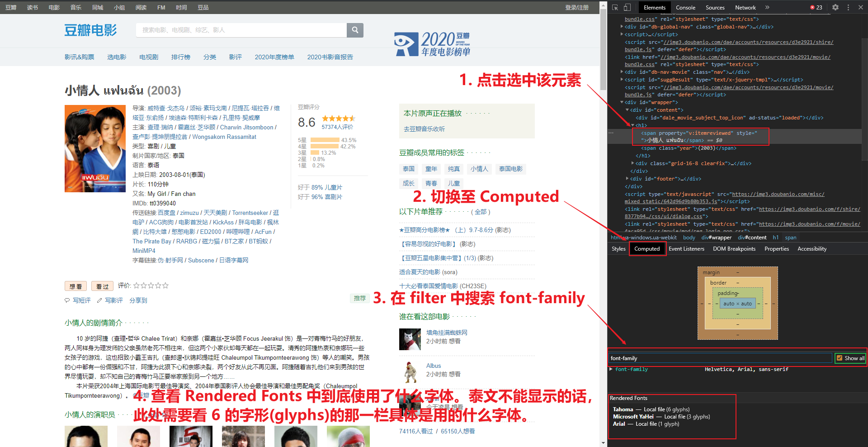Click the 想看 button

(x=75, y=286)
